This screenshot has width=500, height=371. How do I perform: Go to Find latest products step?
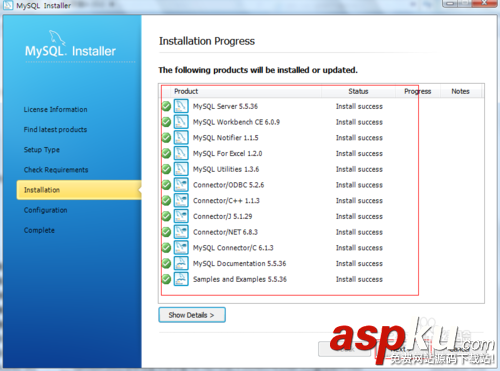(x=55, y=129)
